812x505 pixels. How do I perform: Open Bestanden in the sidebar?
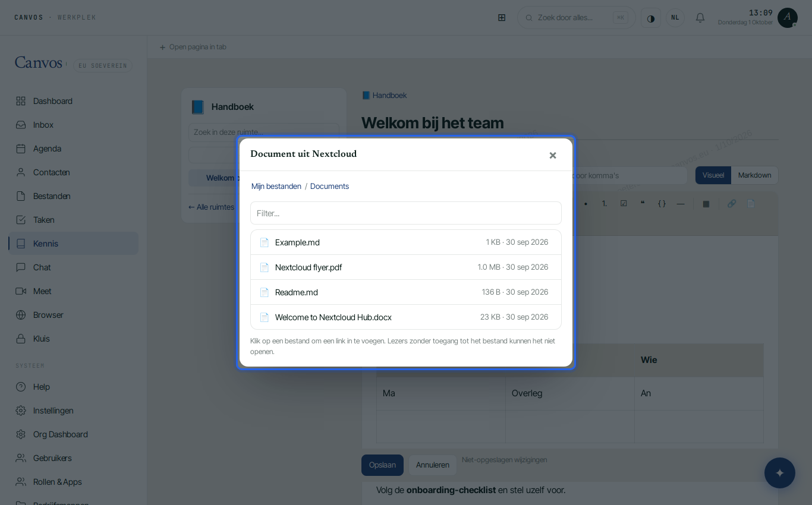point(73,196)
